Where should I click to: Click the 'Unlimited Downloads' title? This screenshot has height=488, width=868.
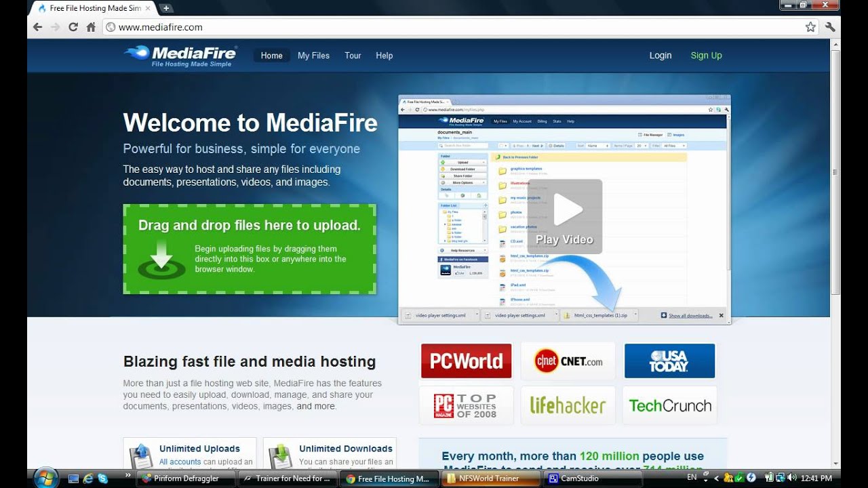point(346,449)
